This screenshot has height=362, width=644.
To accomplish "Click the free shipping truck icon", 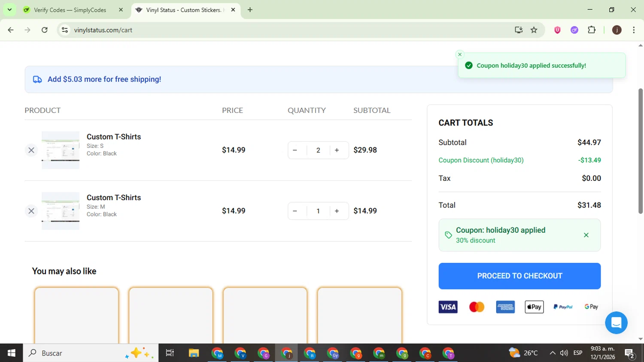I will 37,79.
